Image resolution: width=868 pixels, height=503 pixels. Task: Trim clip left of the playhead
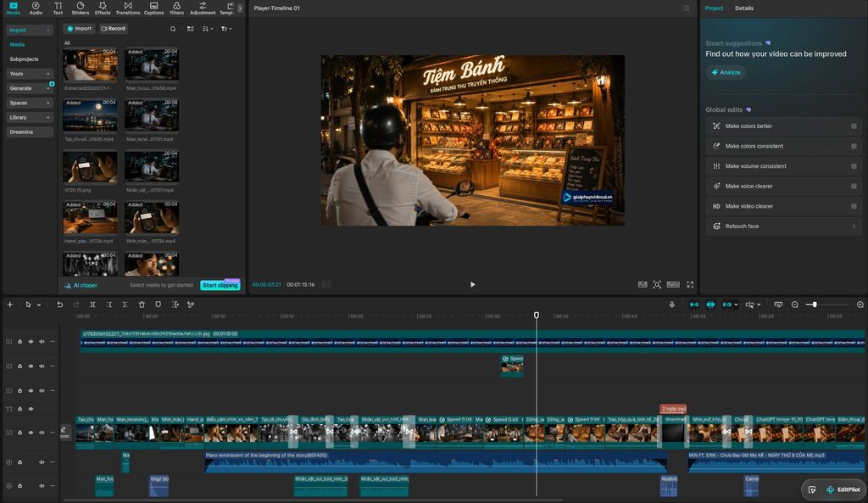tap(109, 305)
